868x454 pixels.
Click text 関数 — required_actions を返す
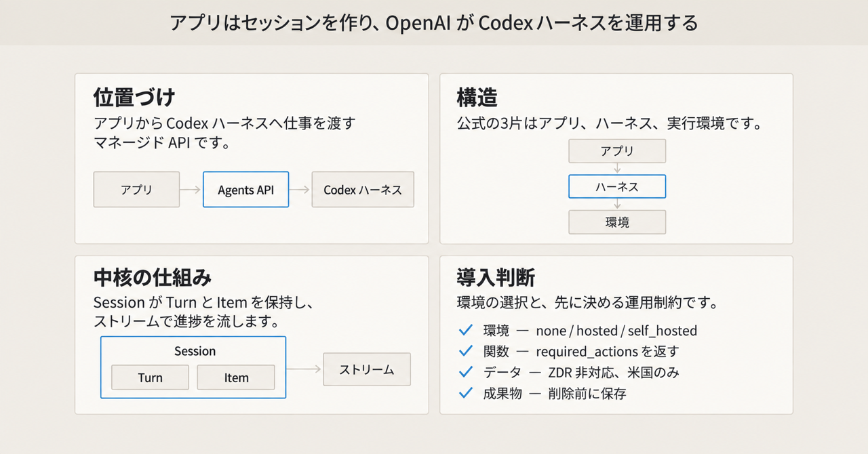coord(581,352)
